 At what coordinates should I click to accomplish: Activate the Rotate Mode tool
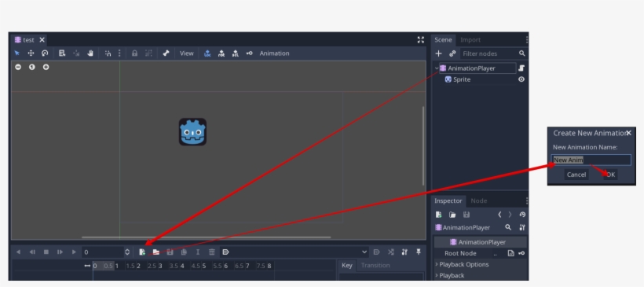[45, 53]
